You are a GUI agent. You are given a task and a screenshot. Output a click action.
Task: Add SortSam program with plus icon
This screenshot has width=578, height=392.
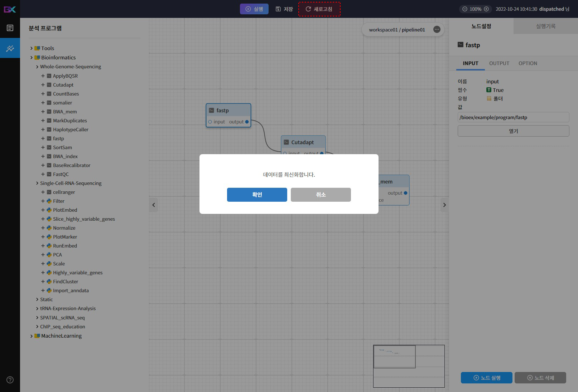[43, 147]
